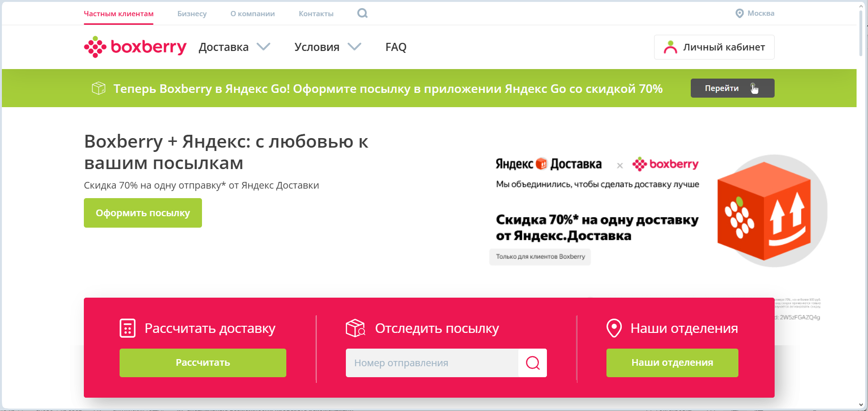The width and height of the screenshot is (868, 411).
Task: Focus the Номер отправления input field
Action: coord(432,363)
